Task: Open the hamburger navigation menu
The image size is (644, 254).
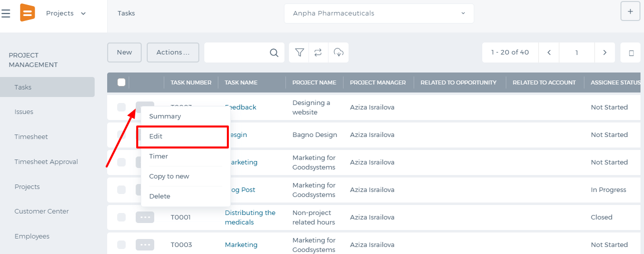Action: [6, 13]
